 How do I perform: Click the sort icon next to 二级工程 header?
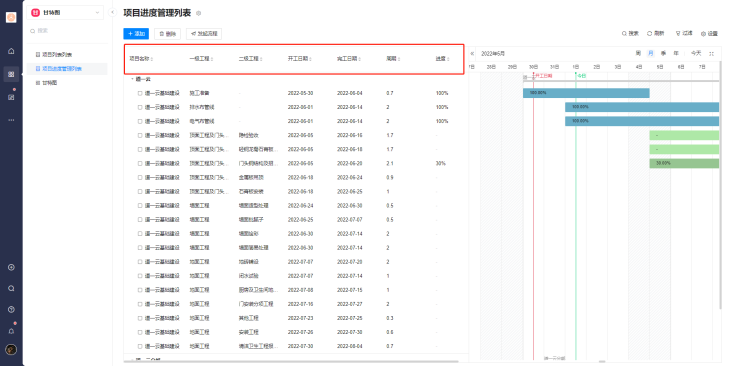(261, 59)
